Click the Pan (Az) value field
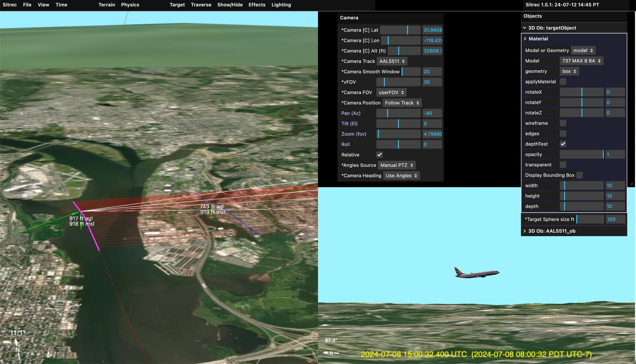636x364 pixels. pyautogui.click(x=432, y=113)
